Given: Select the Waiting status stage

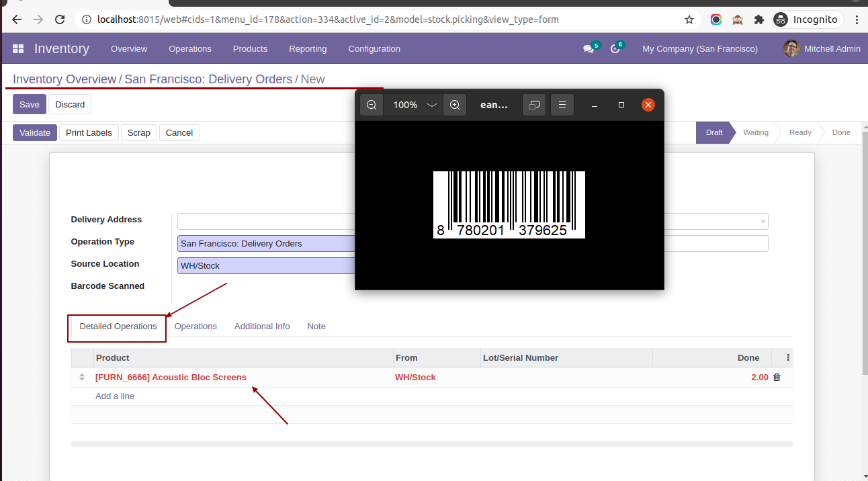Looking at the screenshot, I should (756, 132).
